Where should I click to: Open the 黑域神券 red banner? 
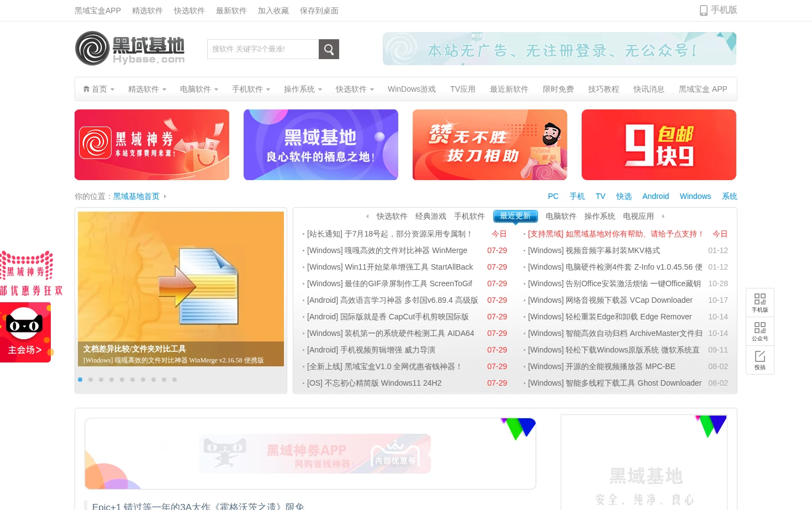(152, 145)
